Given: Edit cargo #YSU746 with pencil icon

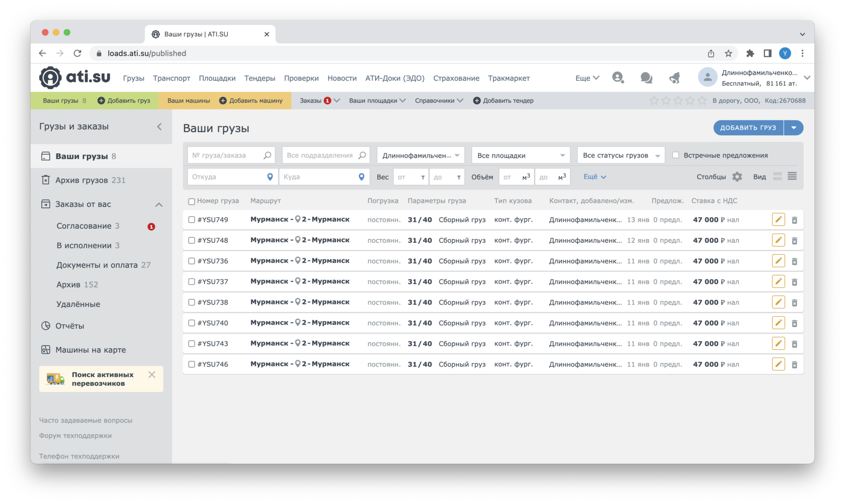Looking at the screenshot, I should pyautogui.click(x=778, y=364).
